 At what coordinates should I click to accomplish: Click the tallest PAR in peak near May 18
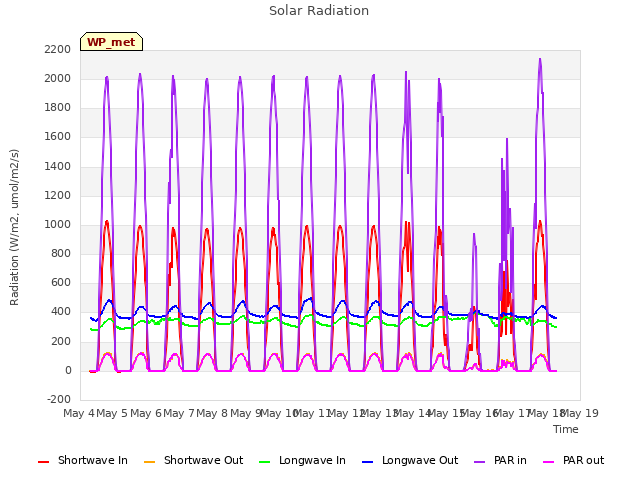pos(540,60)
